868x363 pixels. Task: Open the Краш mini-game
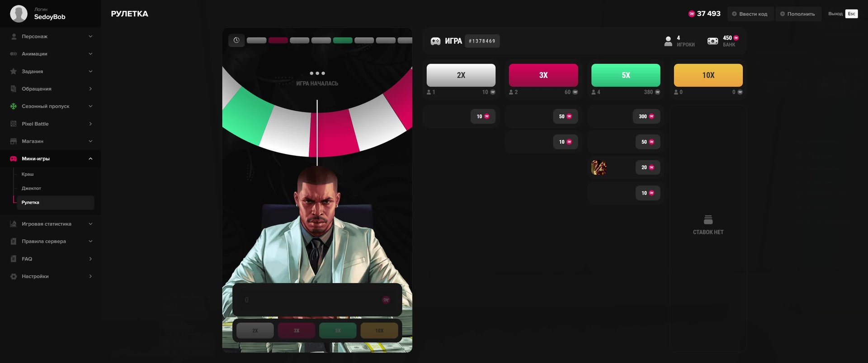28,174
